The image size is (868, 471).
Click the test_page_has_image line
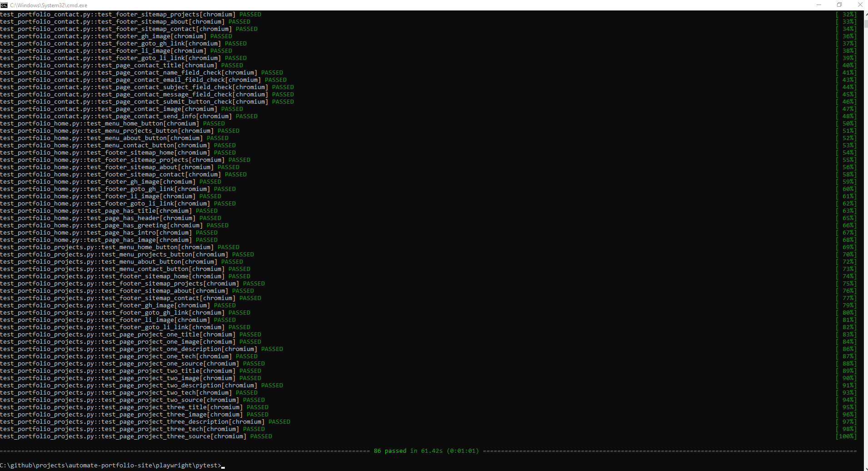point(109,240)
